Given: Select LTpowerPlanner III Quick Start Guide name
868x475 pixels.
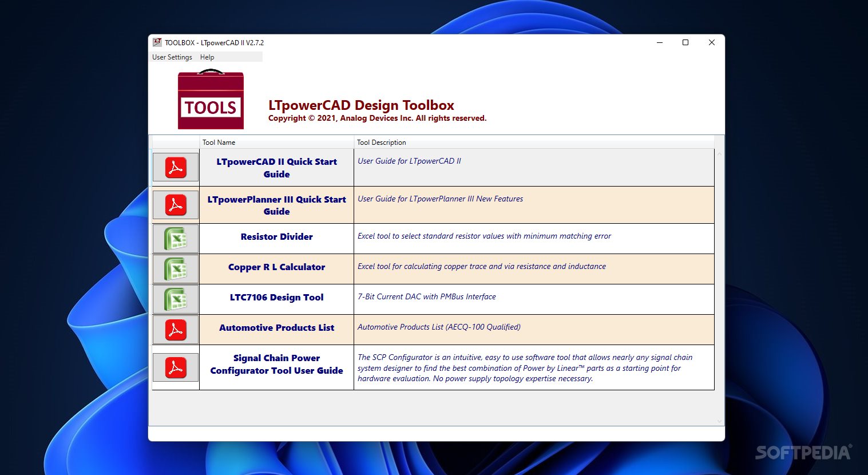Looking at the screenshot, I should coord(276,205).
